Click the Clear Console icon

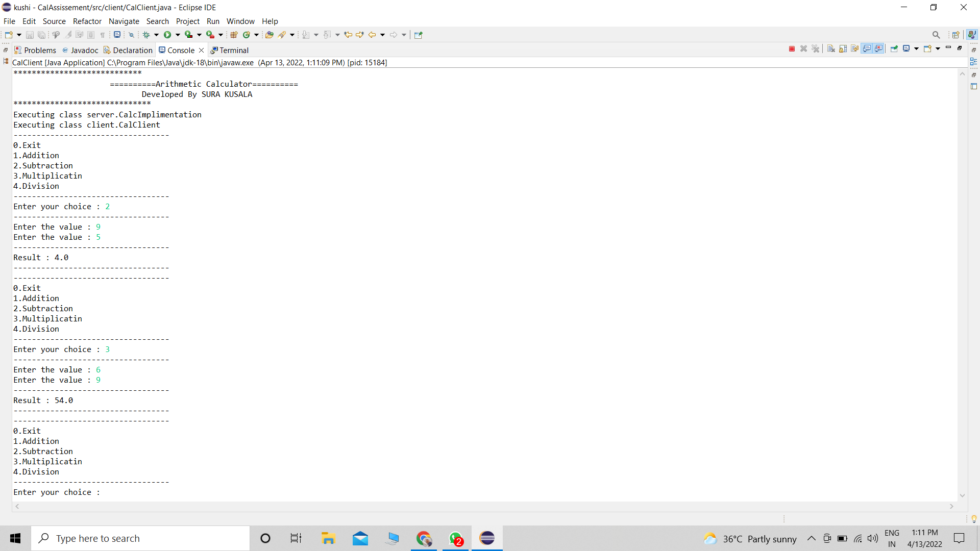pyautogui.click(x=831, y=49)
